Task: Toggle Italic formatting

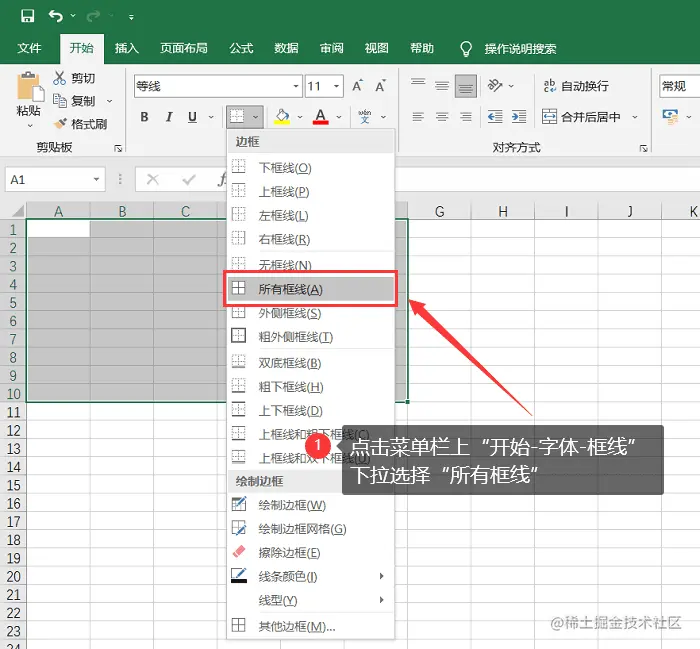Action: (x=169, y=117)
